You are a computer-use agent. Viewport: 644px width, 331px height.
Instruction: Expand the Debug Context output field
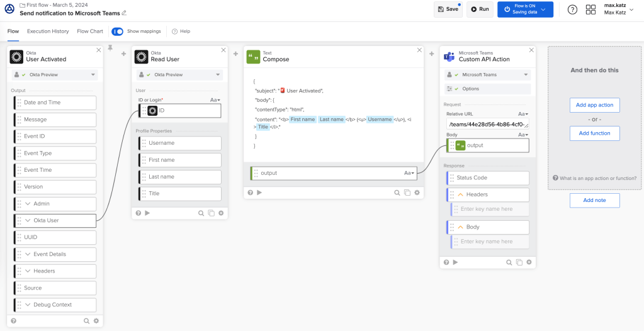(x=28, y=305)
